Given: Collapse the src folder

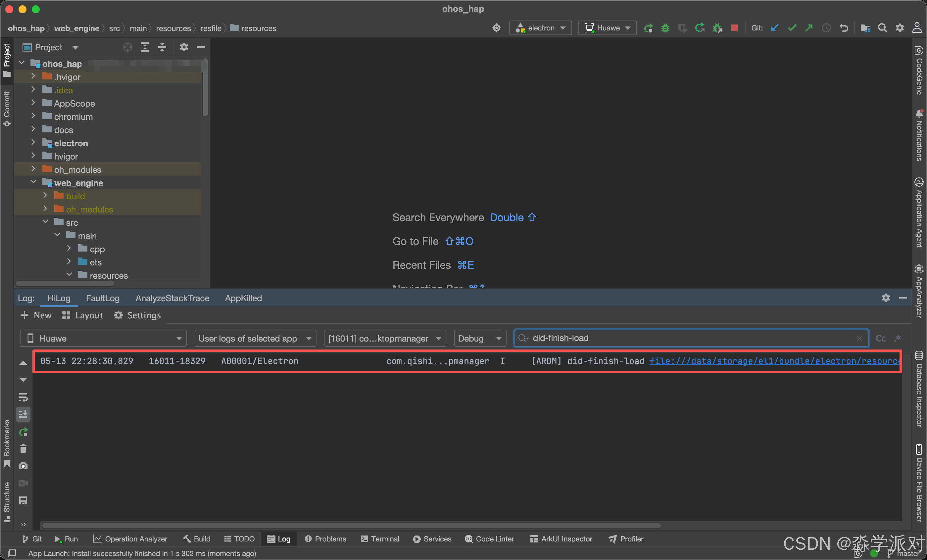Looking at the screenshot, I should (x=45, y=222).
